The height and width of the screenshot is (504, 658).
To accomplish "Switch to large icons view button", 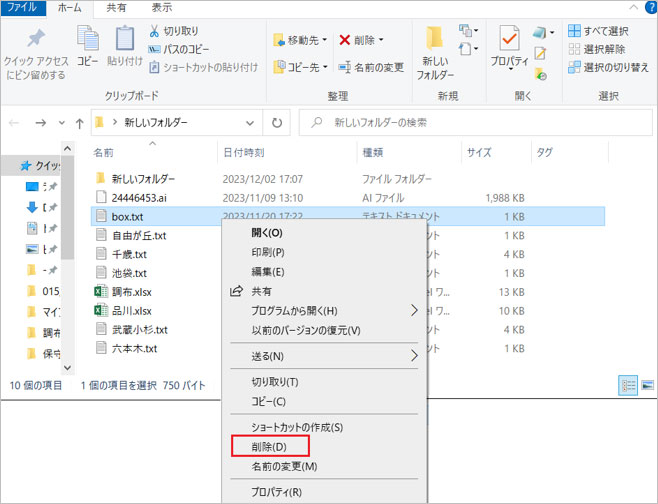I will click(x=647, y=384).
